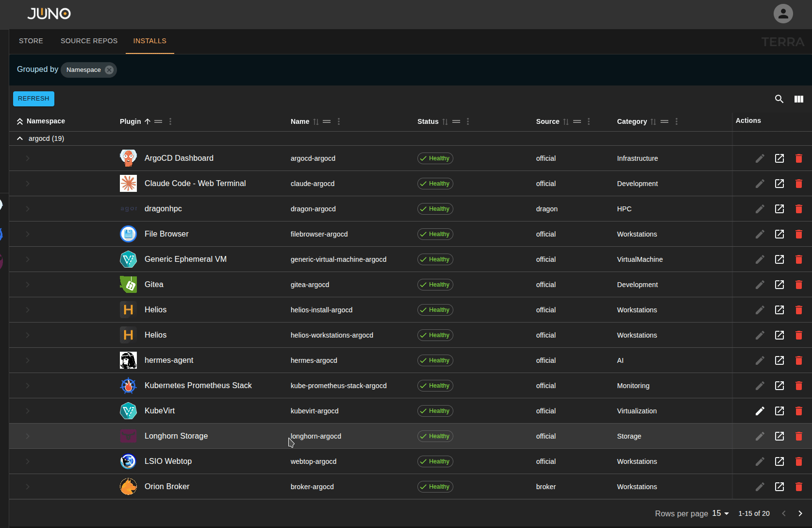
Task: Expand the ArgoCD Dashboard row
Action: click(x=28, y=158)
